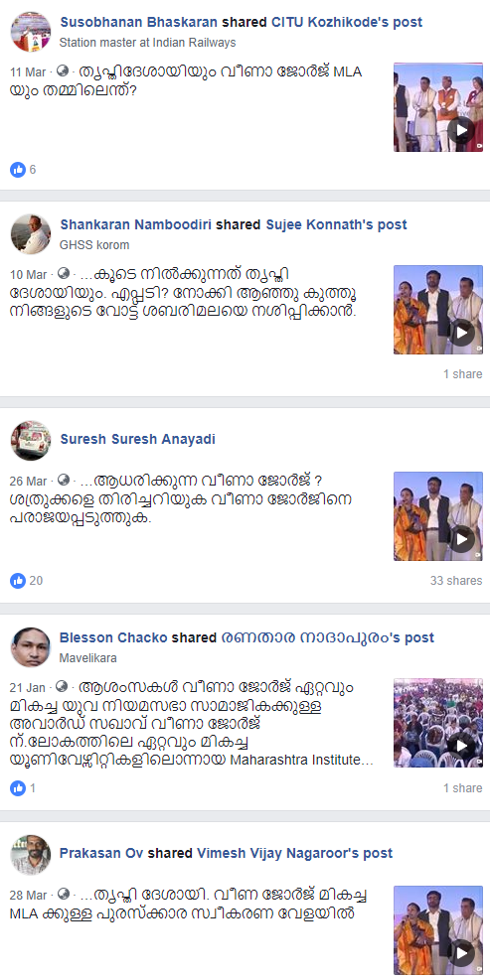
Task: Open Sujee Konnath's post link
Action: click(337, 225)
